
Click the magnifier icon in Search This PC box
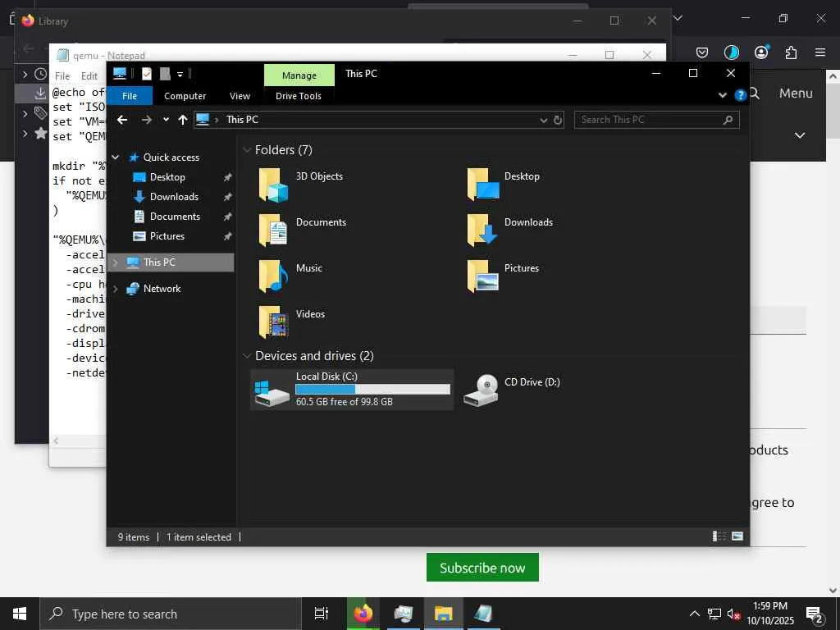pos(728,120)
